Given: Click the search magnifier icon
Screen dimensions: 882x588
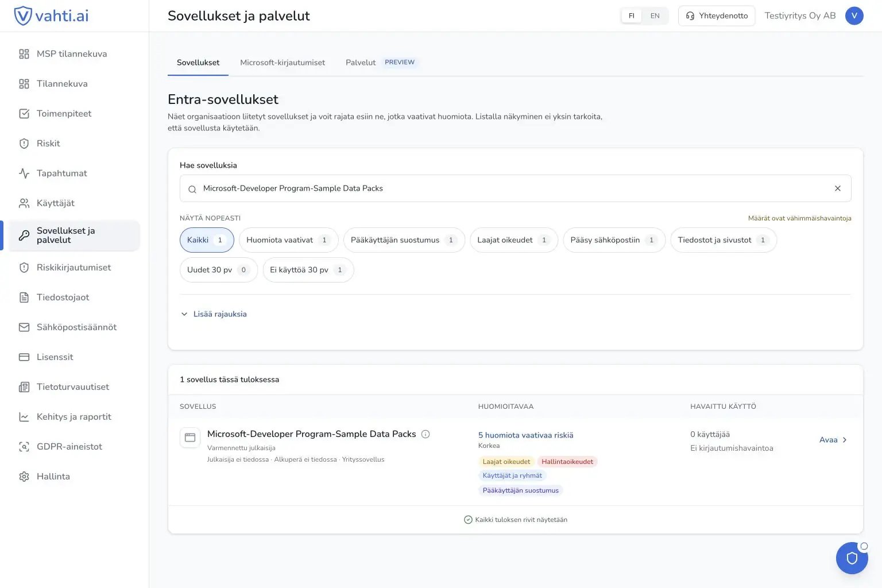Looking at the screenshot, I should pyautogui.click(x=192, y=189).
